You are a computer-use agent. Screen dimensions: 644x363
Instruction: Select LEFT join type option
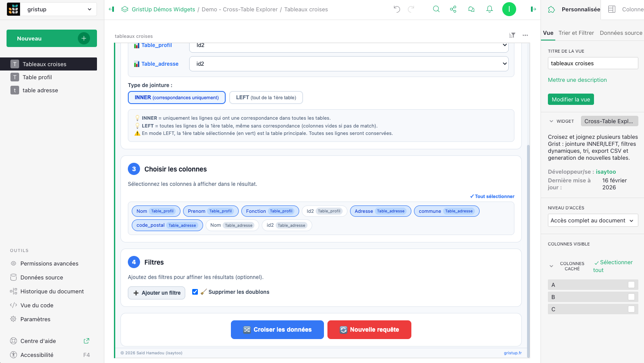point(266,97)
